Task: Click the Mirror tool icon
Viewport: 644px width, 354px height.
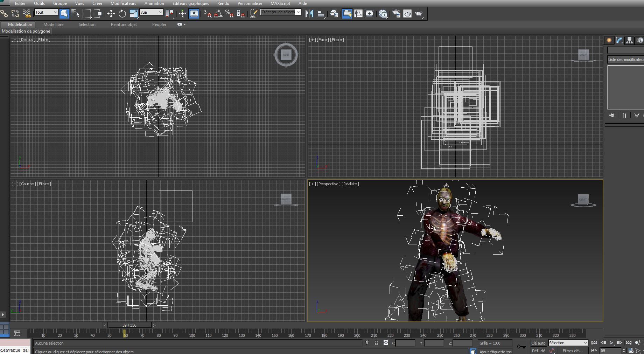Action: point(309,14)
